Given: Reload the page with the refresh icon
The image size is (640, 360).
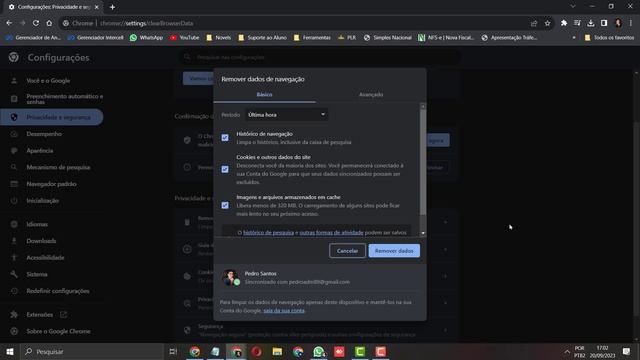Looking at the screenshot, I should 36,23.
